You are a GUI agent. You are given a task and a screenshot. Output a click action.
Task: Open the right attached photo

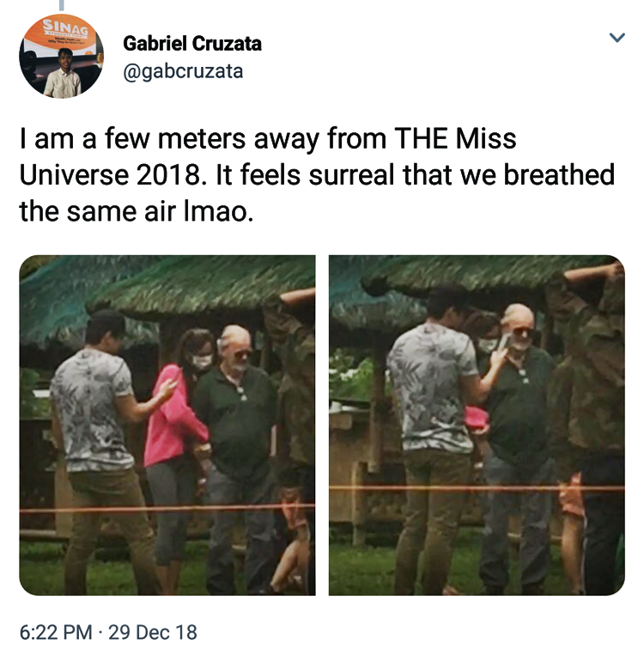477,425
